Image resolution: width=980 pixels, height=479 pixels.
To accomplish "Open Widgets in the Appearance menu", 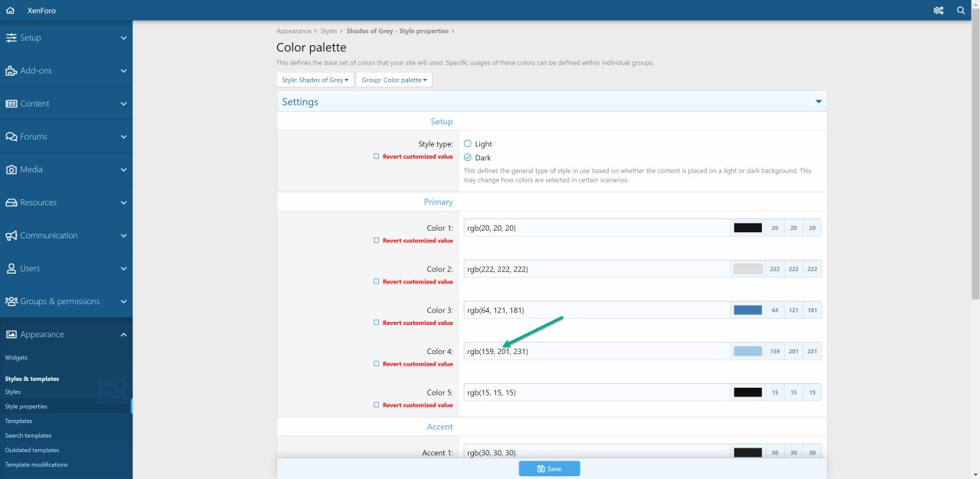I will click(16, 357).
